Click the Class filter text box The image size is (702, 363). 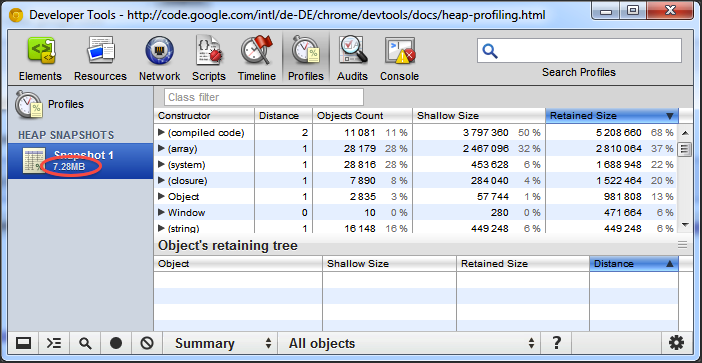tap(264, 97)
